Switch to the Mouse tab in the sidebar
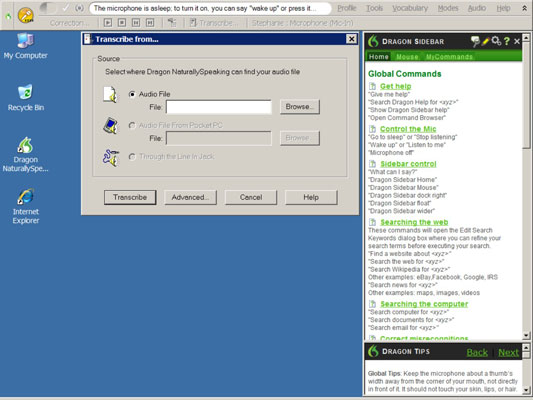Image resolution: width=533 pixels, height=400 pixels. tap(407, 57)
